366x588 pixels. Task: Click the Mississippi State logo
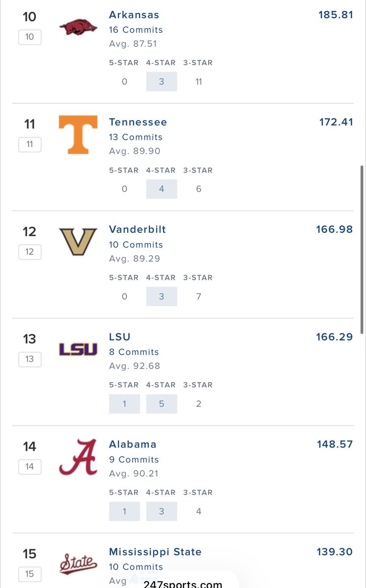click(78, 564)
